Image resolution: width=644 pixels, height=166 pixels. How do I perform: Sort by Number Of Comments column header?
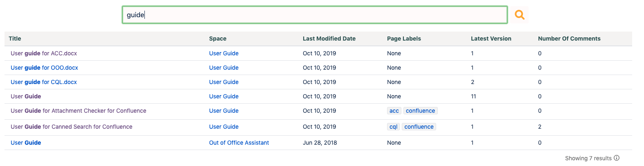(x=569, y=39)
